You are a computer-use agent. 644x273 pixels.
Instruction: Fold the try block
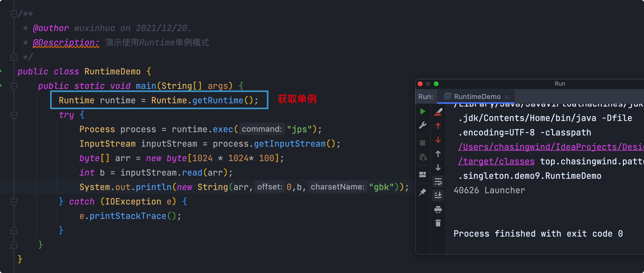click(14, 115)
